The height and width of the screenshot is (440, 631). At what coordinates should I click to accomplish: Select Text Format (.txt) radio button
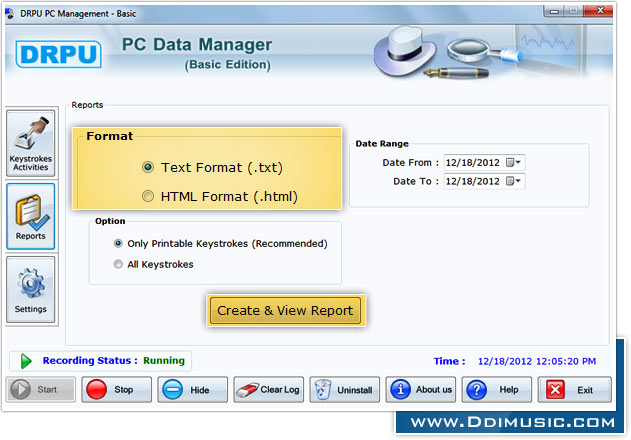tap(148, 167)
